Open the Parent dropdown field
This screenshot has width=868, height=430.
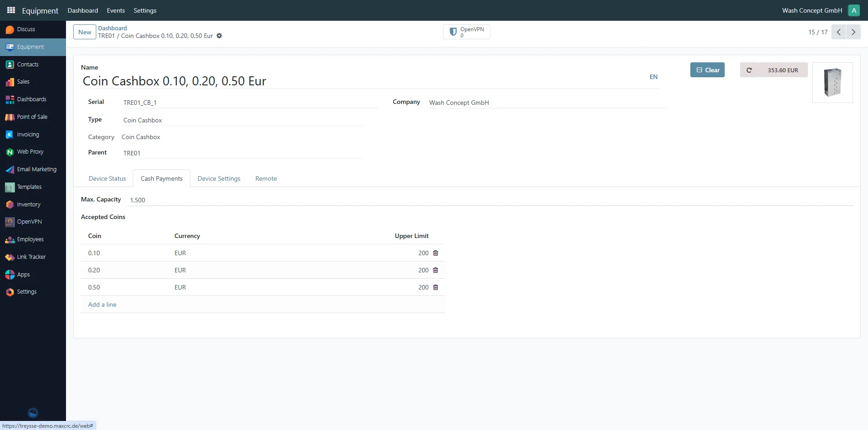pos(242,153)
